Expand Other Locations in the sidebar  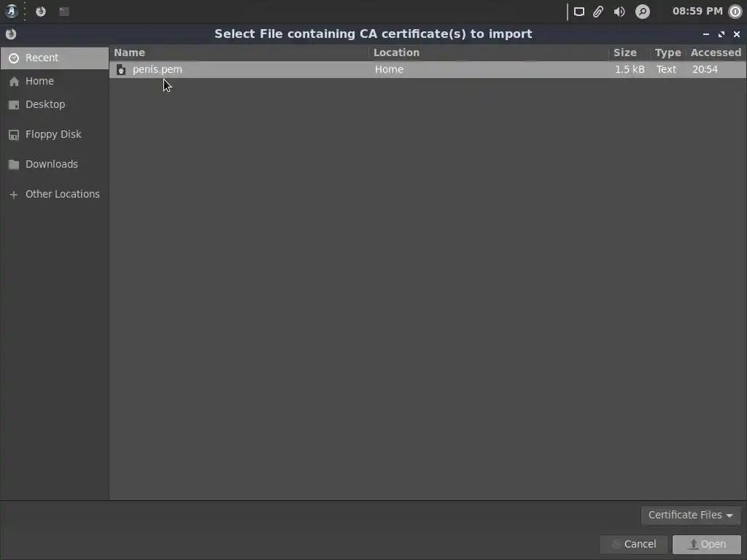click(54, 194)
